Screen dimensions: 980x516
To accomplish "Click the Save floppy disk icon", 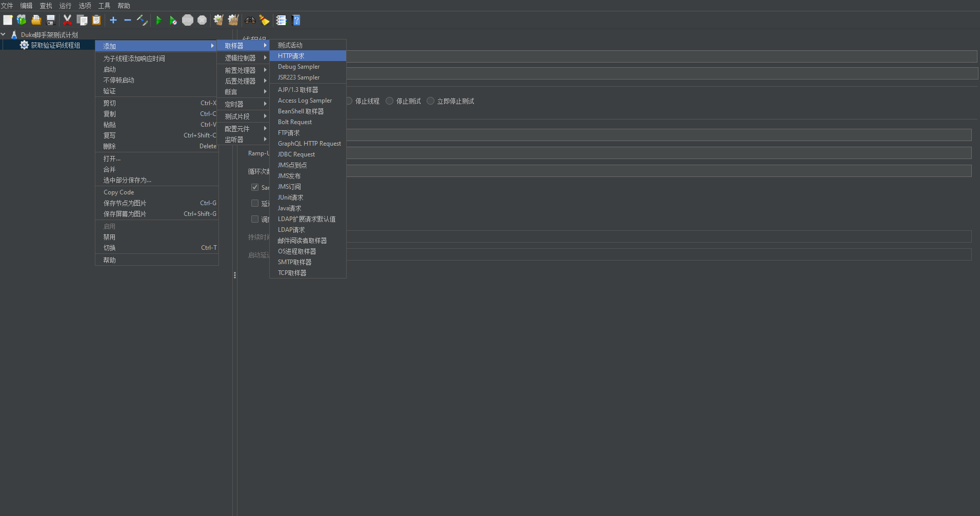I will (x=51, y=20).
